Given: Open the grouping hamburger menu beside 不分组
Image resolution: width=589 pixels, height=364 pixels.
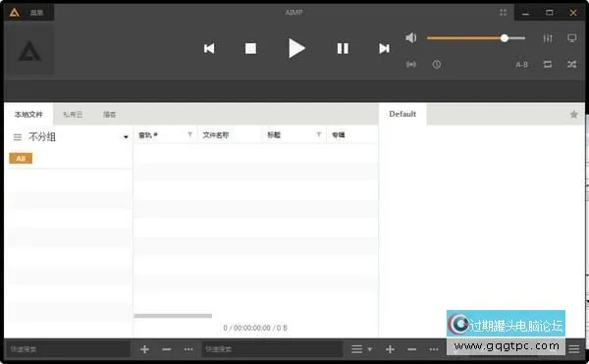Looking at the screenshot, I should point(18,137).
